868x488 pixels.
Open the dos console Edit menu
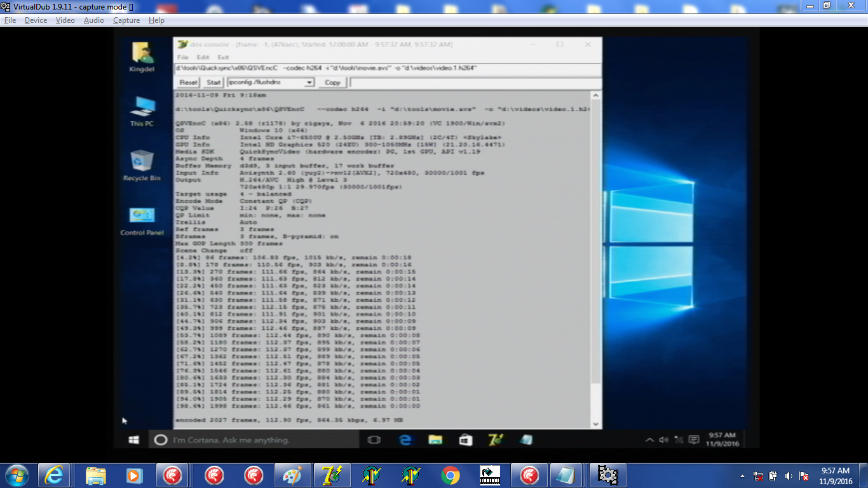203,57
